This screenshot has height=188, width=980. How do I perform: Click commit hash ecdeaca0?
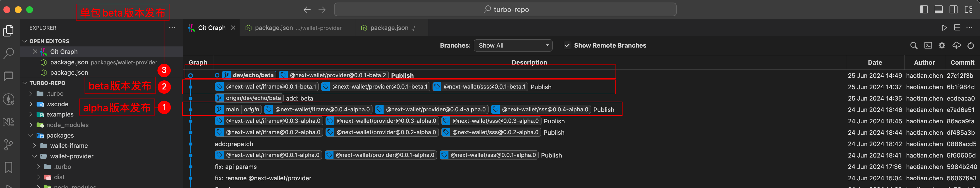[x=961, y=99]
